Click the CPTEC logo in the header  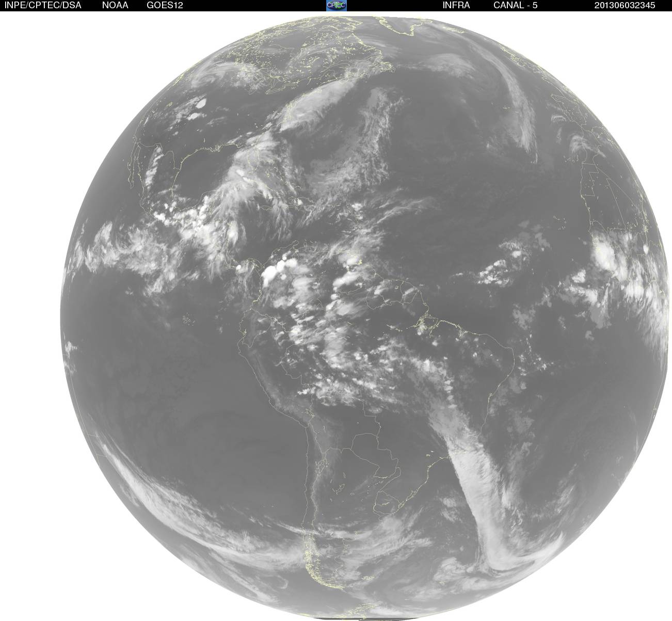[x=337, y=5]
